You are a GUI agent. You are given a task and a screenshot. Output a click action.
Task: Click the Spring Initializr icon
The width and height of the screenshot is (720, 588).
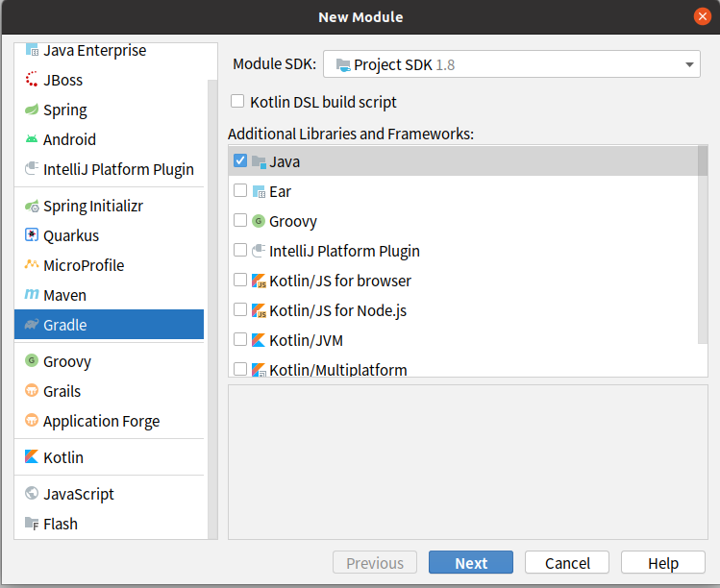tap(32, 207)
